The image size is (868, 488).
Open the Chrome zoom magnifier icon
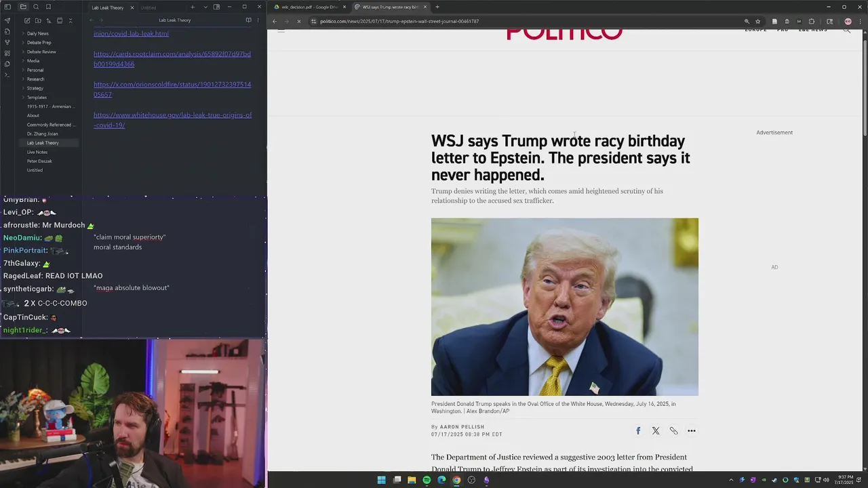pyautogui.click(x=747, y=21)
